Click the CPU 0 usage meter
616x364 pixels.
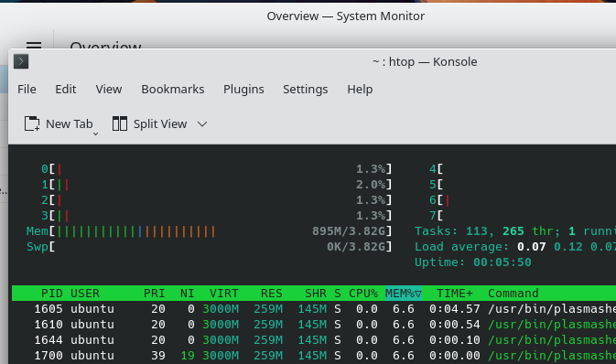[216, 169]
